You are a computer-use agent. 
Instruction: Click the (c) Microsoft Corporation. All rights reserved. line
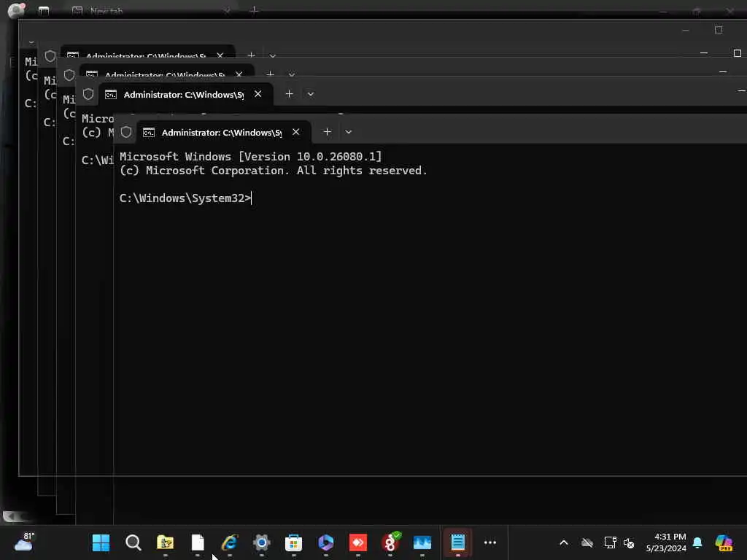pos(274,171)
